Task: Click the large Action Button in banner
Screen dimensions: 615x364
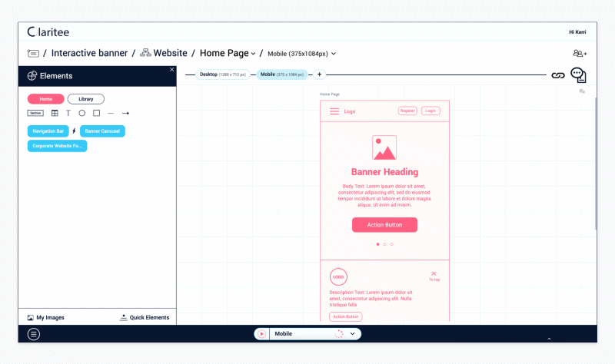Action: click(385, 225)
